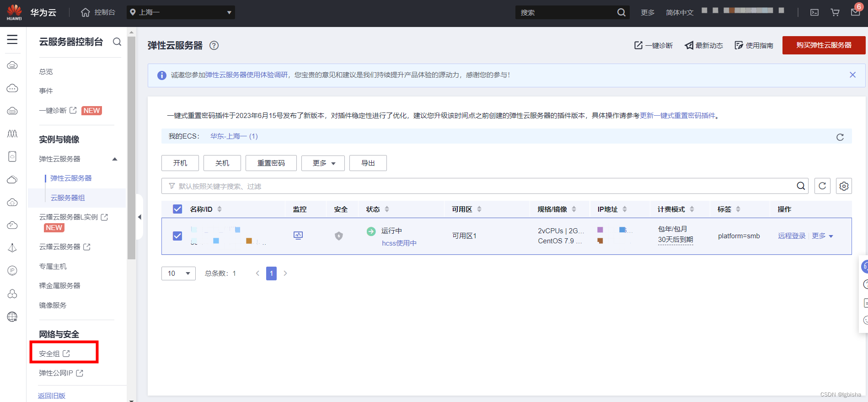
Task: Open the hamburger menu in left rail
Action: tap(12, 40)
